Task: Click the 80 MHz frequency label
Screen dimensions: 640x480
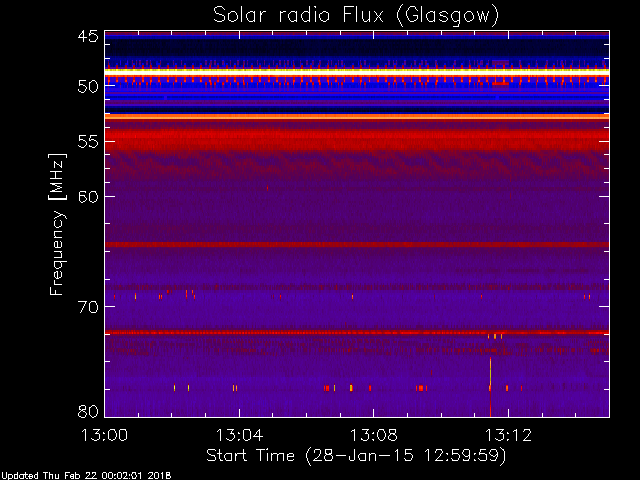Action: click(x=88, y=411)
